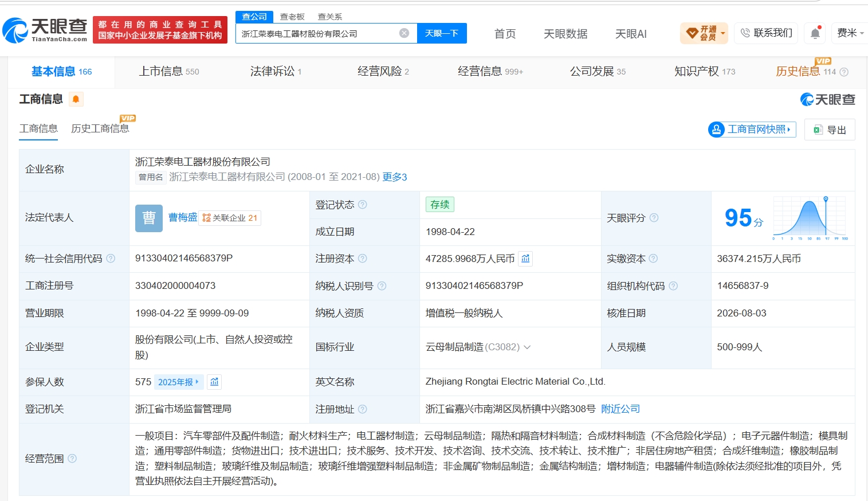
Task: Click the Excel export icon
Action: point(818,130)
